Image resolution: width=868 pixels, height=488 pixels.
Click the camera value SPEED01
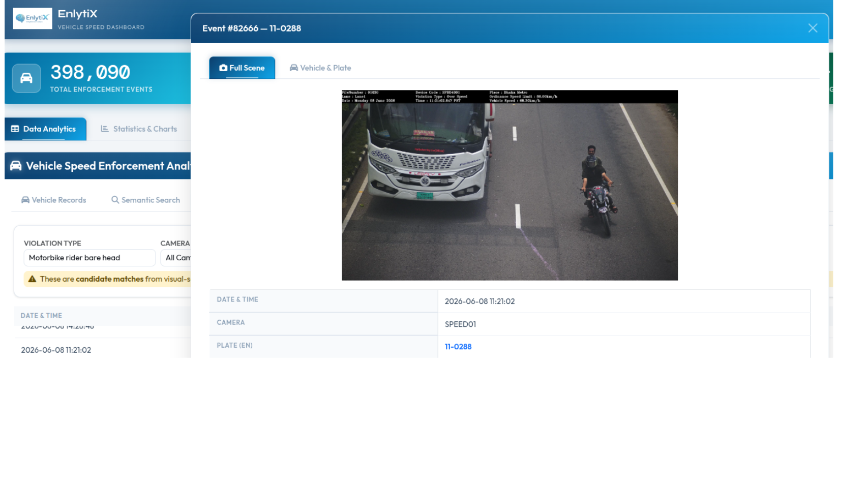point(460,324)
